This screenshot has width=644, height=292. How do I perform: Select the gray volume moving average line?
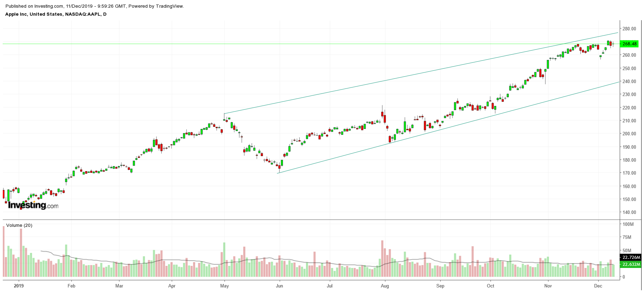[328, 263]
